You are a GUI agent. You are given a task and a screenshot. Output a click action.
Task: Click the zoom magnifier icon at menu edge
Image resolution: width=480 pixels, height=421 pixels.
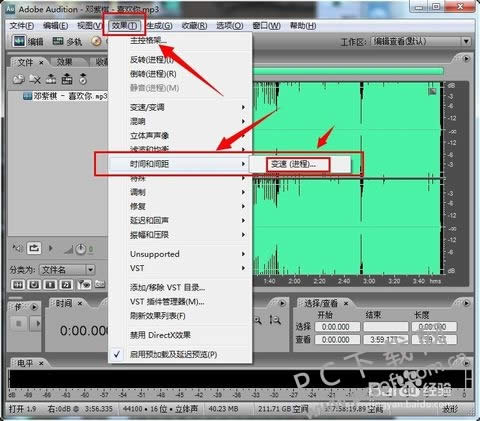point(258,320)
